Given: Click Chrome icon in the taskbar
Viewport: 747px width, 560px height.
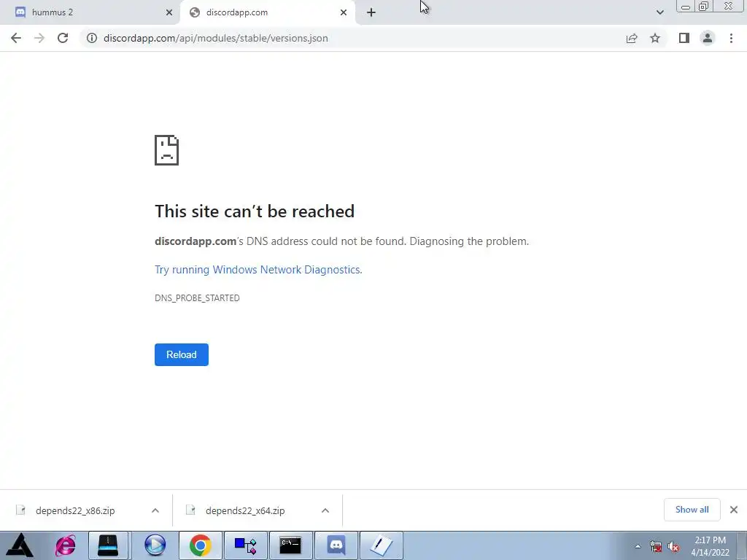Looking at the screenshot, I should (201, 545).
